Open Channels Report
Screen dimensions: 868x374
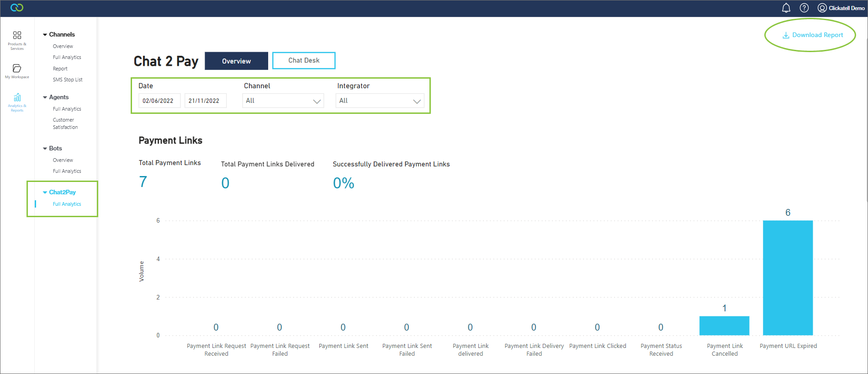pyautogui.click(x=60, y=69)
